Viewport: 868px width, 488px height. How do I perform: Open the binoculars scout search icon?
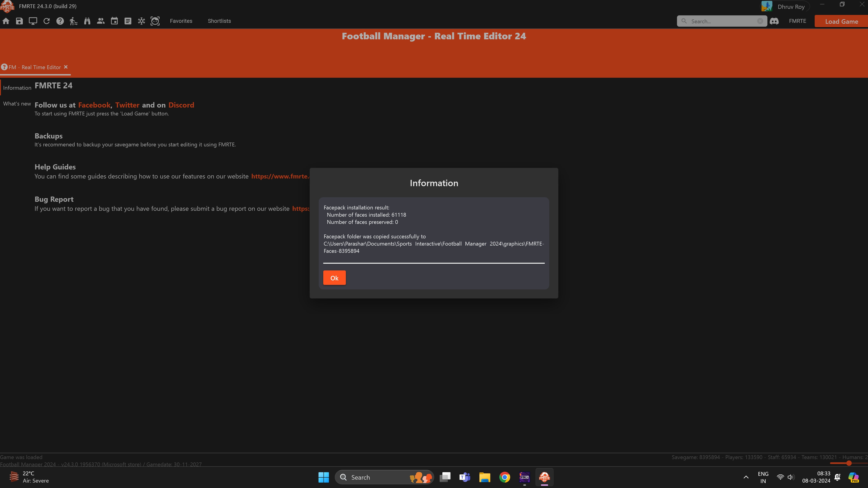(x=87, y=21)
